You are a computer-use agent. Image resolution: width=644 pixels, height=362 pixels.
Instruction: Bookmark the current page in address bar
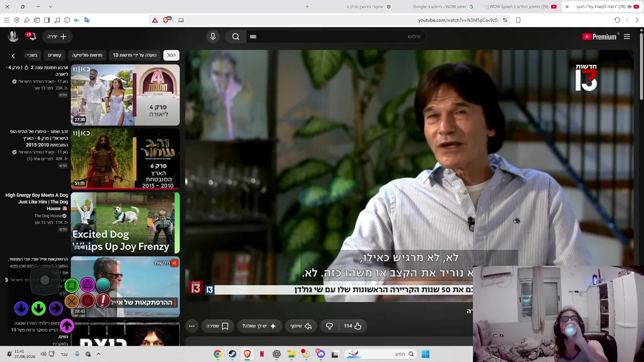pos(518,20)
